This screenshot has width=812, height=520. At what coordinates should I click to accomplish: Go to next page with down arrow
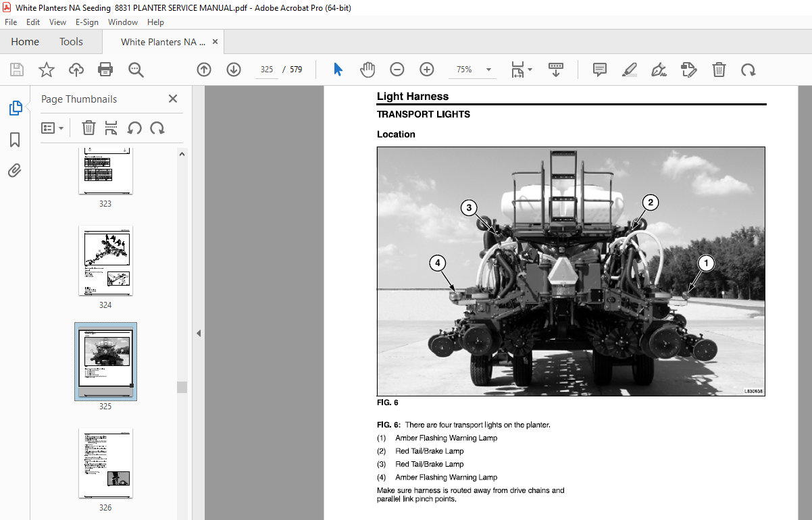234,70
